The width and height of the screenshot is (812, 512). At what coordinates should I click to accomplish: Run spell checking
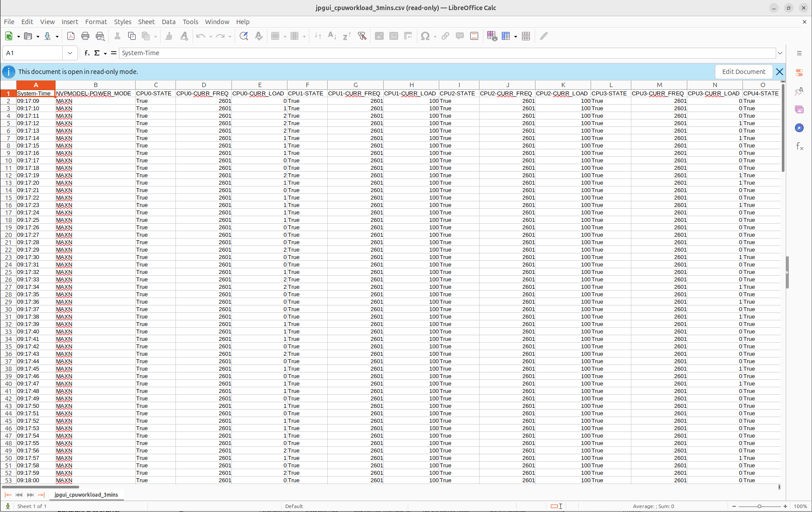click(x=259, y=36)
